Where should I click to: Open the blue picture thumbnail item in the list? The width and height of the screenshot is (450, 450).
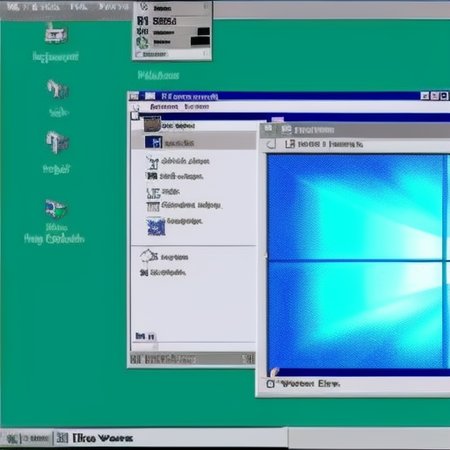pos(156,226)
